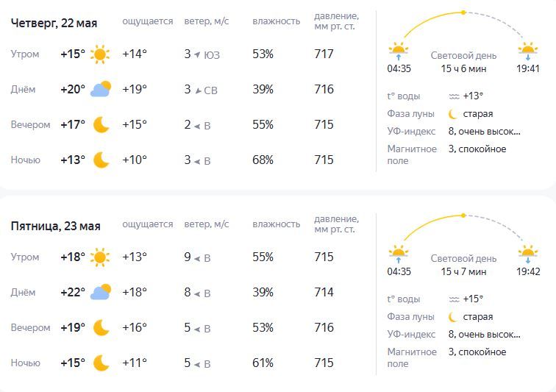Click the Thursday sunrise icon above 04:35
The height and width of the screenshot is (392, 556).
398,51
